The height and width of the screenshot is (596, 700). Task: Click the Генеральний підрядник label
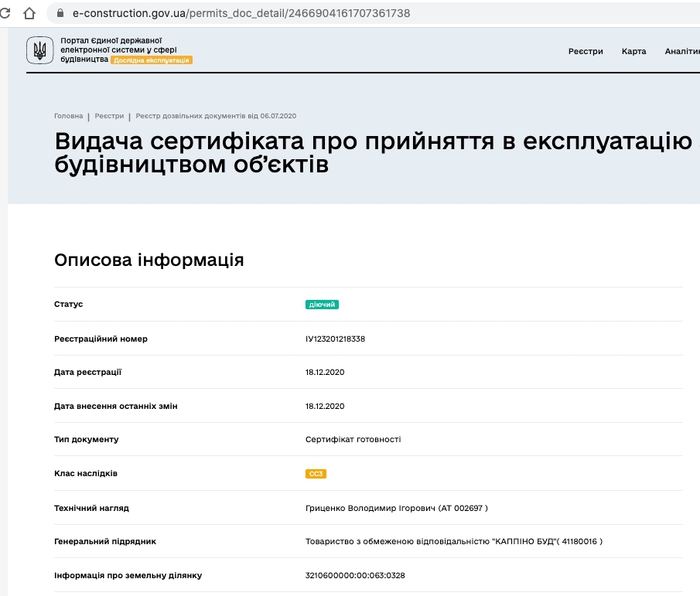[x=105, y=542]
